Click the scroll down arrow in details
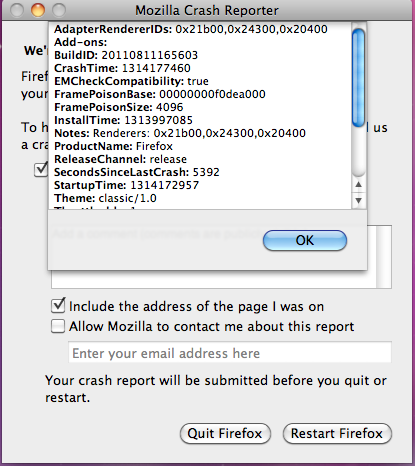 (359, 200)
